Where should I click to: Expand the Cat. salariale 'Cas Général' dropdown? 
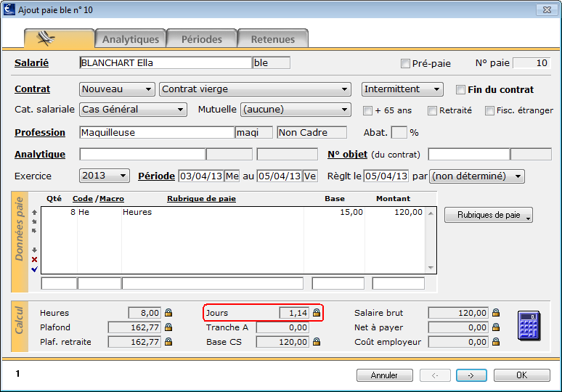[x=133, y=110]
